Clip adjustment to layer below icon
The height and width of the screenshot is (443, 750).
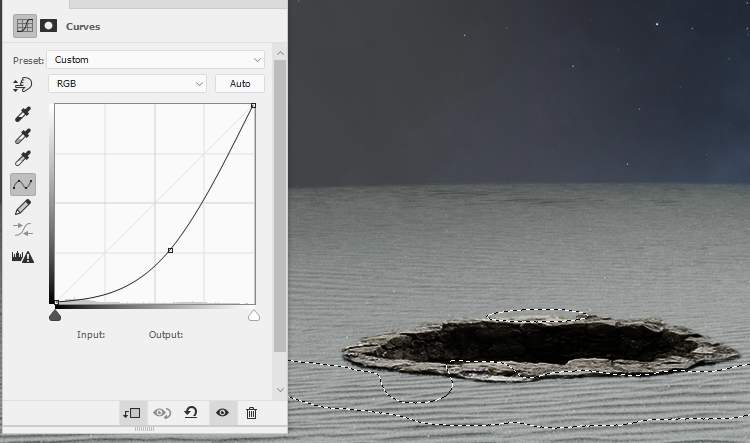click(132, 413)
